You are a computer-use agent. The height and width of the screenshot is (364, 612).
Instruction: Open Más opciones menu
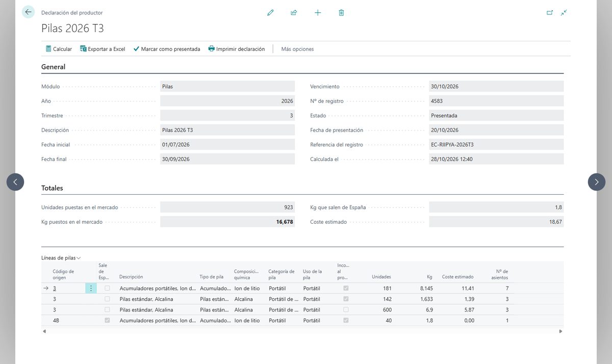[297, 49]
